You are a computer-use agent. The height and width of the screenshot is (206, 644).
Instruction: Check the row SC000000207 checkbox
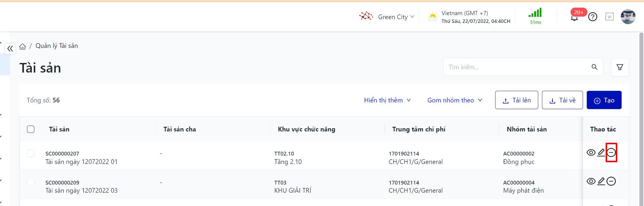(x=31, y=153)
